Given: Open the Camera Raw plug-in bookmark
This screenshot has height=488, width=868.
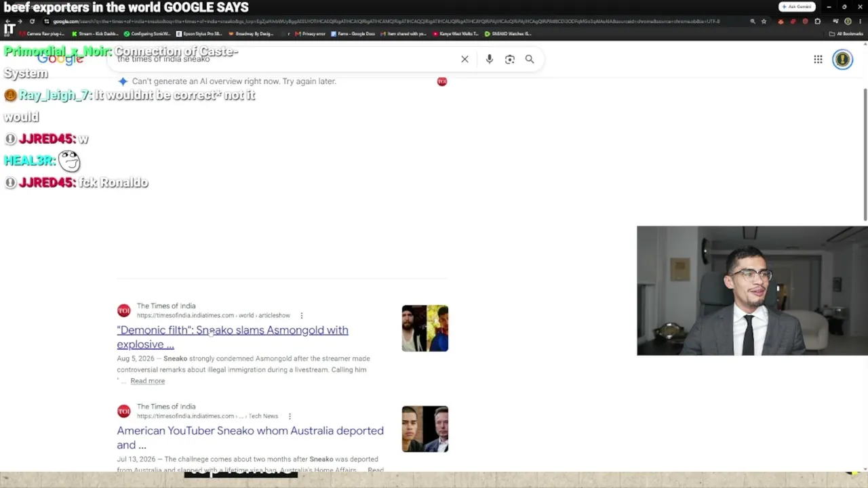Looking at the screenshot, I should pyautogui.click(x=41, y=34).
